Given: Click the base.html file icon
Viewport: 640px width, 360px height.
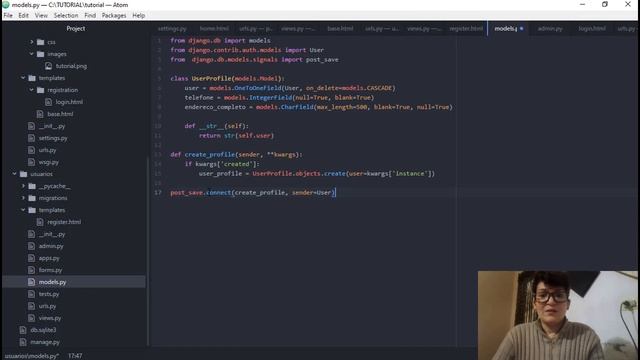Looking at the screenshot, I should (x=40, y=114).
